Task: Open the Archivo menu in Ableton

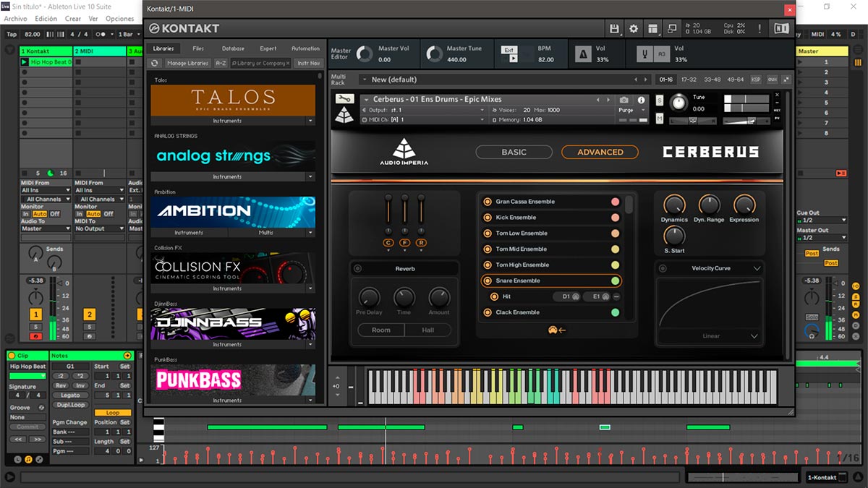Action: (x=15, y=19)
